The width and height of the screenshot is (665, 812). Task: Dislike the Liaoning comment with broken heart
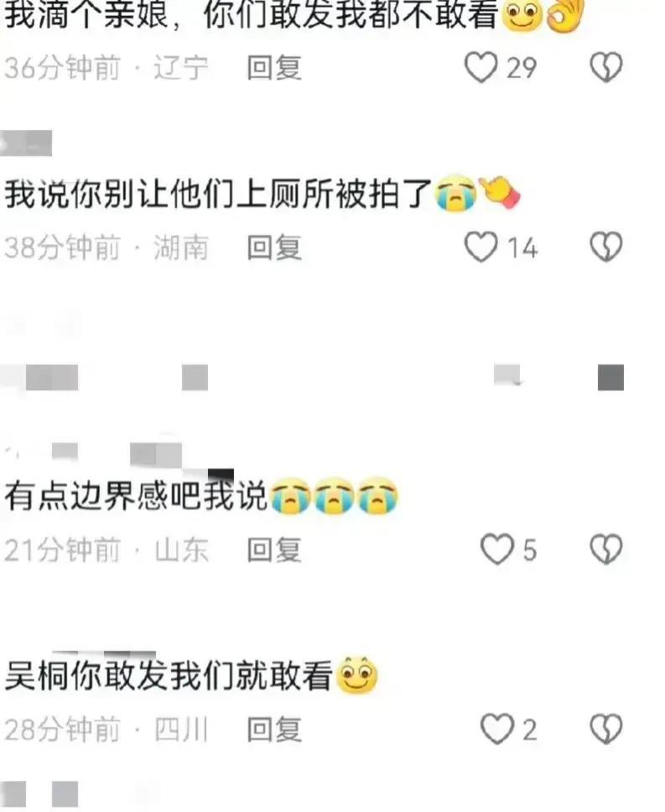(606, 67)
